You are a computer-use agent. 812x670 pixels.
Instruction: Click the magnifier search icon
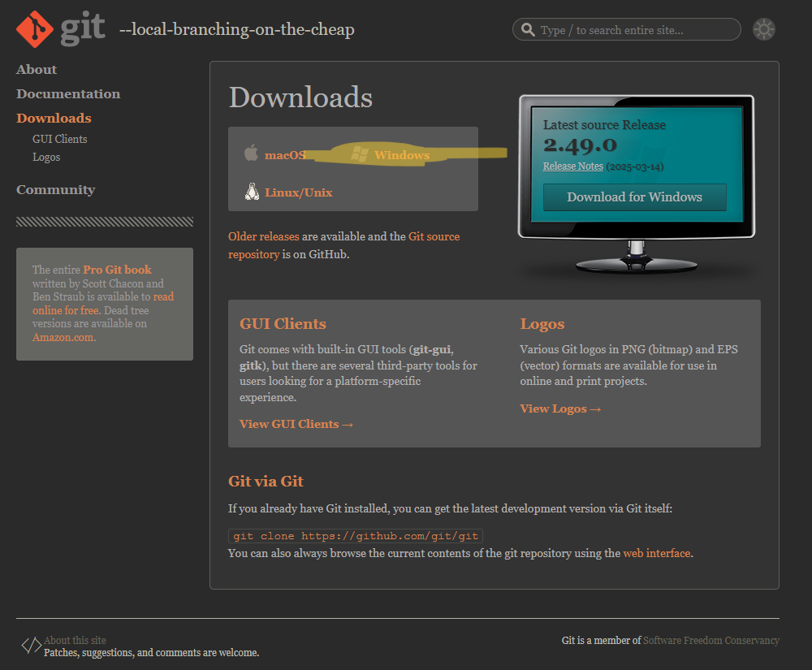point(528,29)
